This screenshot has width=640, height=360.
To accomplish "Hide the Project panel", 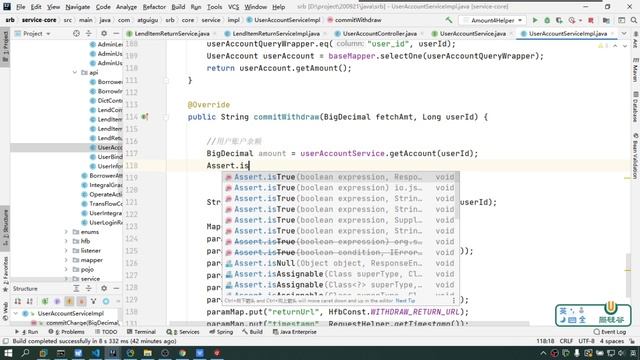I will (x=116, y=33).
